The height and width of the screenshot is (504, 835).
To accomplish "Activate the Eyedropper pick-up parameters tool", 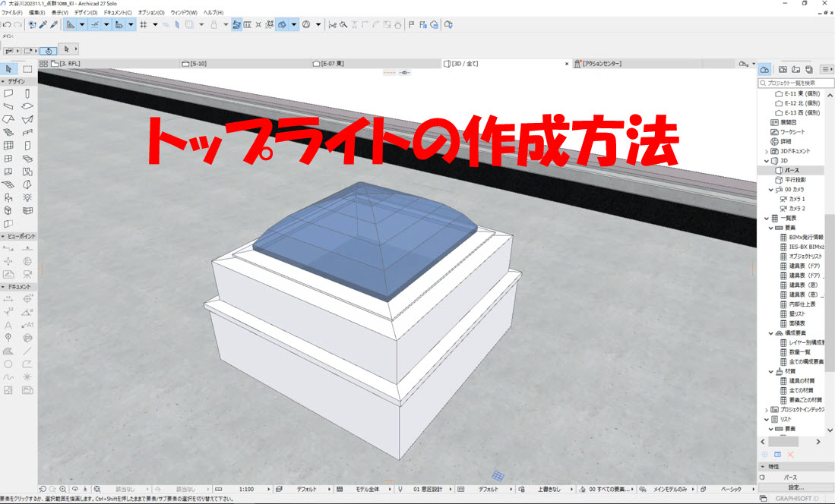I will [x=43, y=24].
